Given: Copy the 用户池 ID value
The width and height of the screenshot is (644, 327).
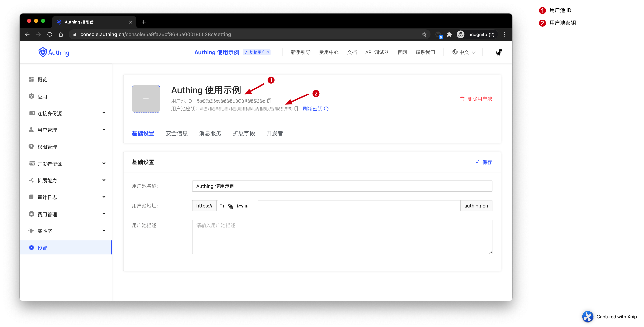Looking at the screenshot, I should (269, 101).
